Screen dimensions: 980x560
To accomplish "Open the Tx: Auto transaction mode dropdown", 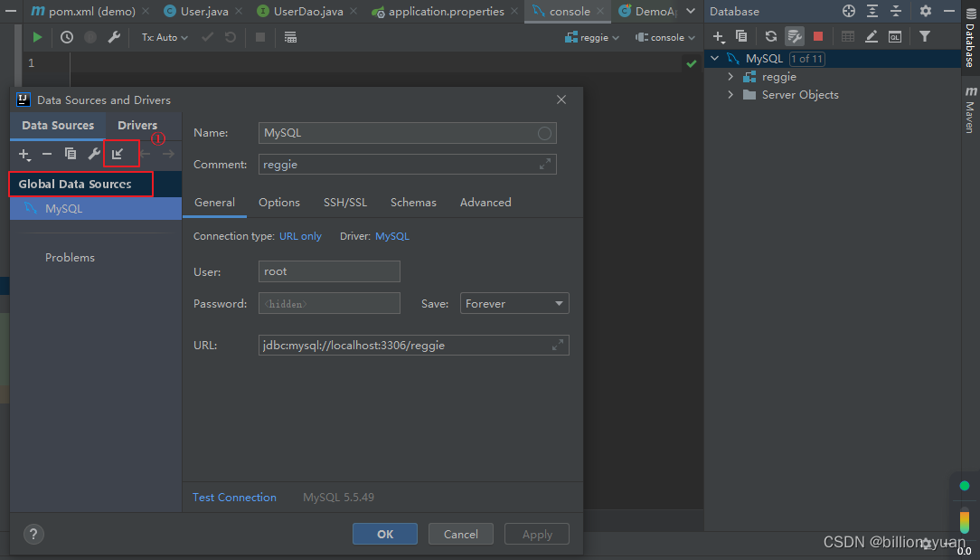I will tap(165, 37).
